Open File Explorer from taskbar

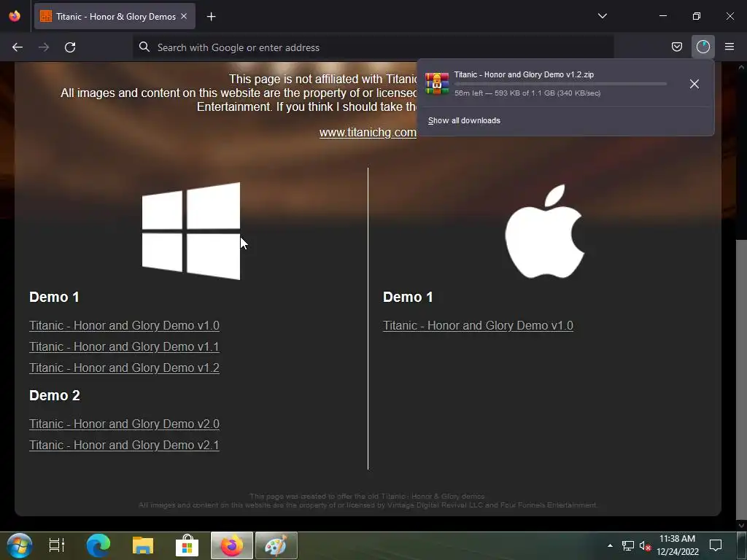click(143, 545)
